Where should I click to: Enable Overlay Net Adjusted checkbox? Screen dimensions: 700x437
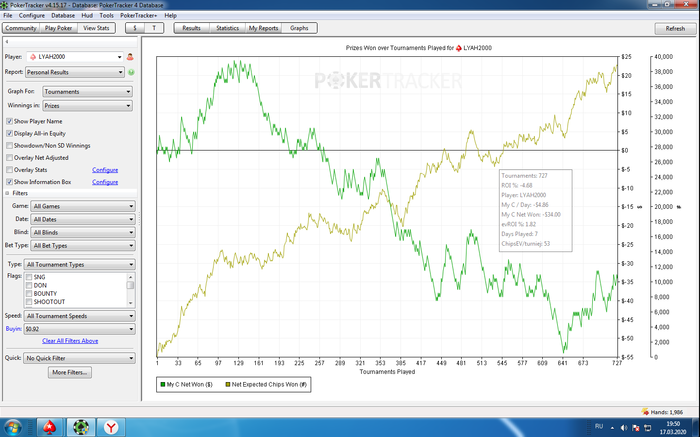click(9, 158)
